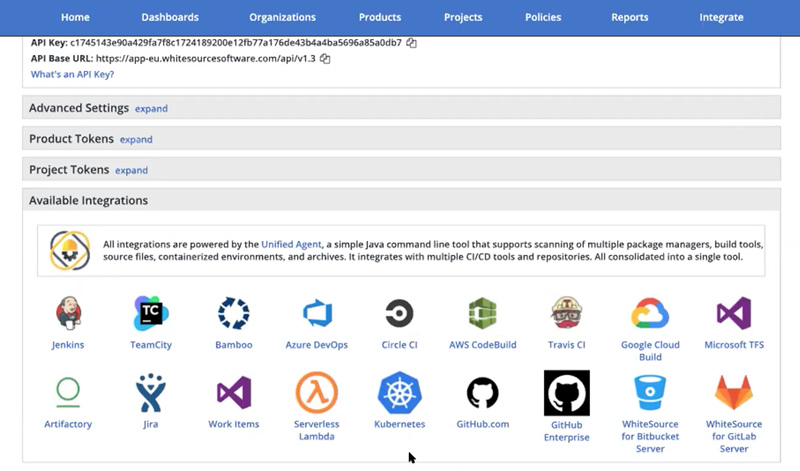
Task: Open the AWS CodeBuild icon
Action: [483, 313]
